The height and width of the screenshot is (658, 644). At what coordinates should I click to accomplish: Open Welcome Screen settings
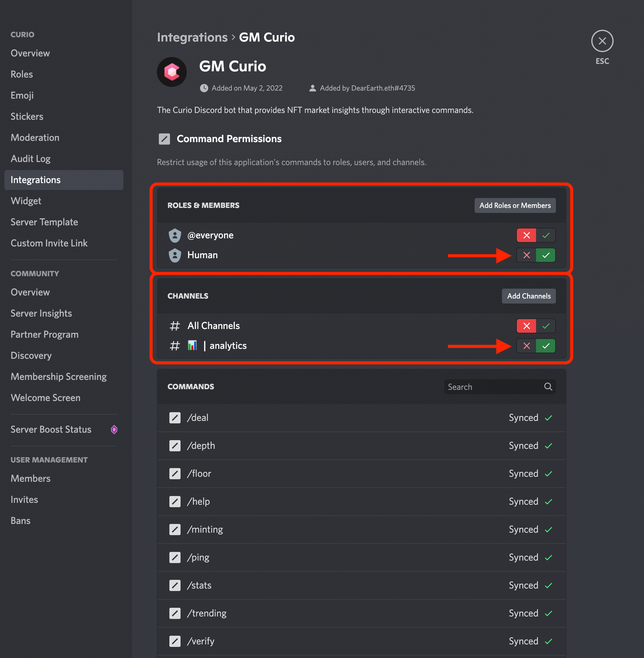[x=64, y=398]
